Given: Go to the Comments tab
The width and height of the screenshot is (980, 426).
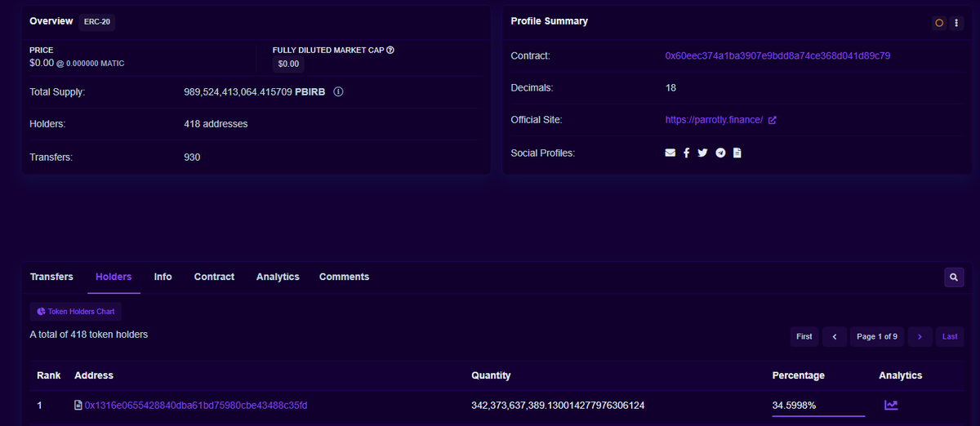Looking at the screenshot, I should click(x=344, y=277).
